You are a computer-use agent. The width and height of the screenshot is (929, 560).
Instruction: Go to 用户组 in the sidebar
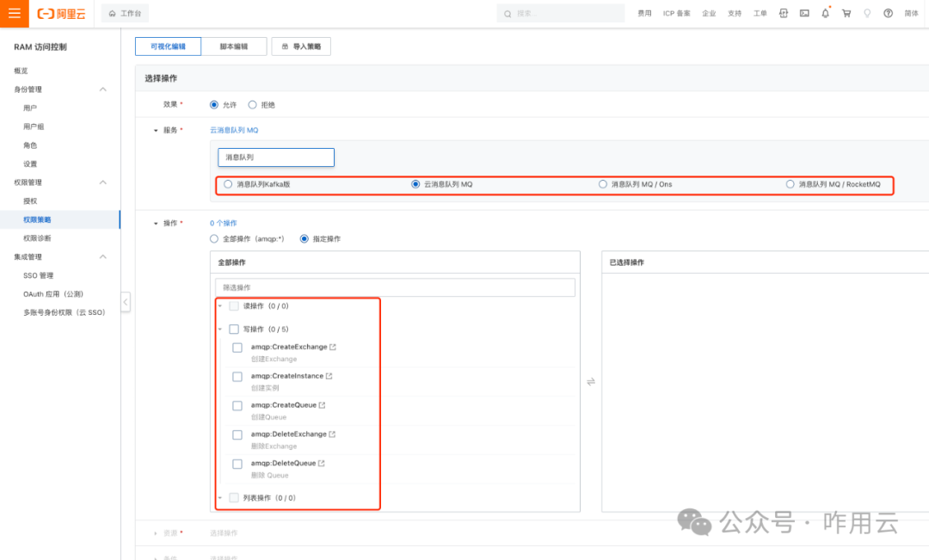pyautogui.click(x=34, y=126)
